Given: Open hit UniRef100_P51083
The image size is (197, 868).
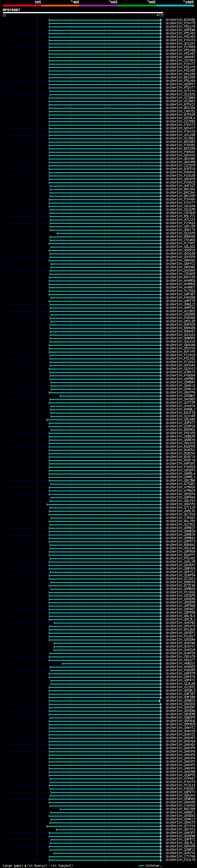Looking at the screenshot, I should [x=180, y=33].
